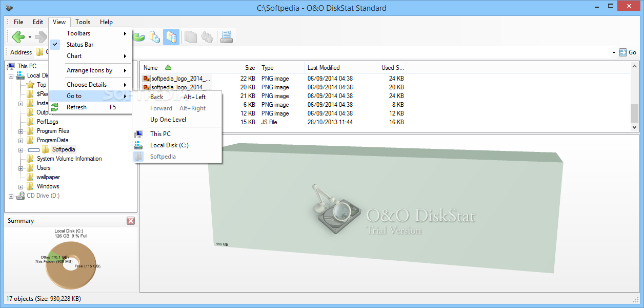Click the CD Drive (D:) disc icon
Screen dimensions: 644x308
[x=21, y=196]
